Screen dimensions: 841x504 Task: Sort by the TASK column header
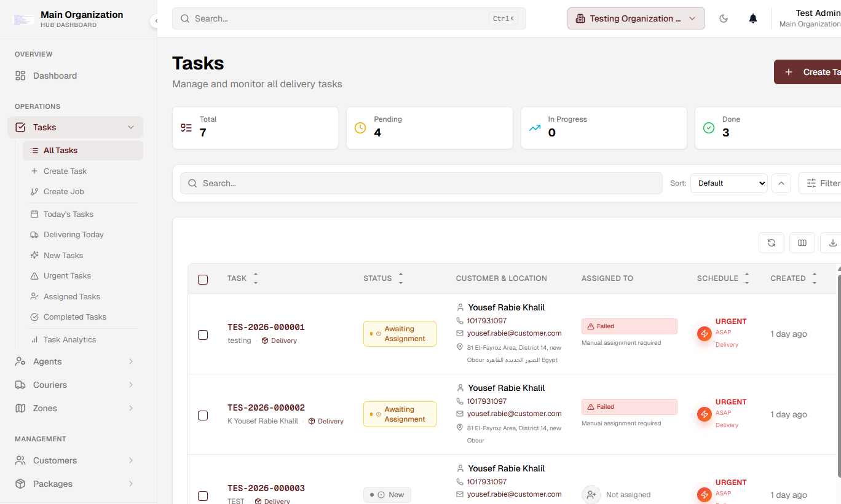point(243,278)
